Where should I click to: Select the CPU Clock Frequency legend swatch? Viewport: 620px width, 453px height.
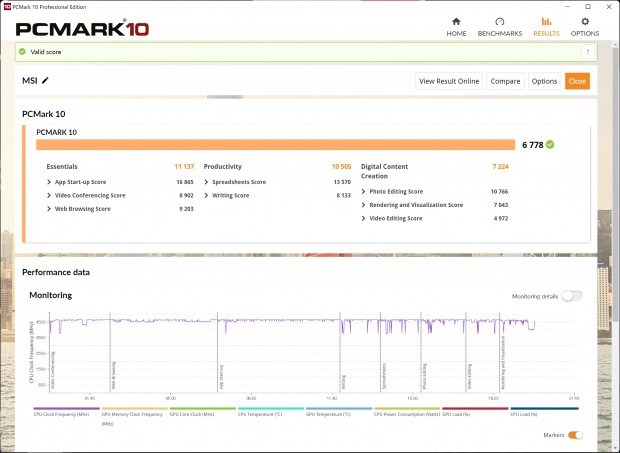(66, 409)
